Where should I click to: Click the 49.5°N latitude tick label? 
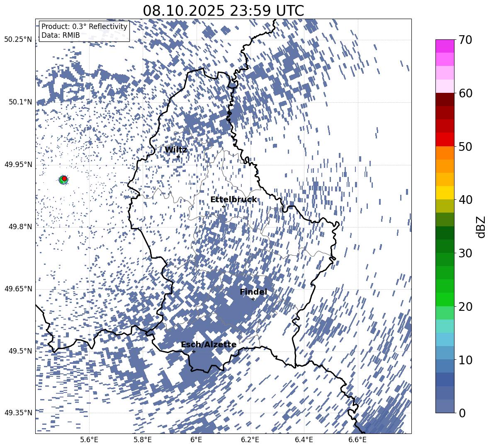click(20, 351)
